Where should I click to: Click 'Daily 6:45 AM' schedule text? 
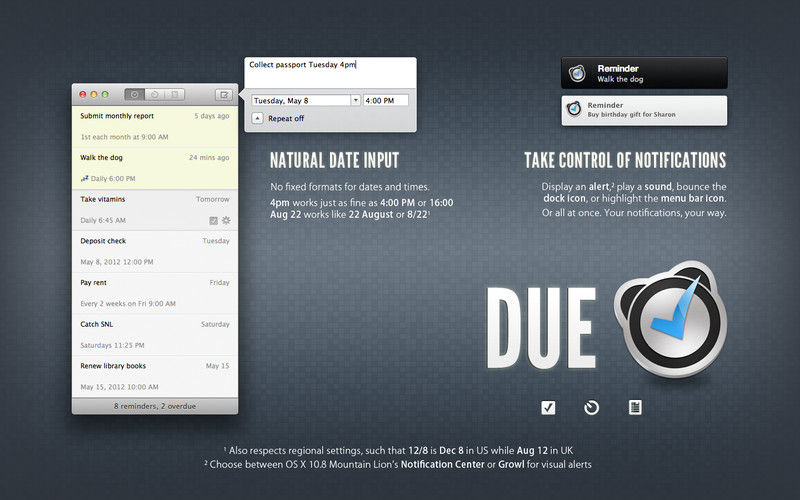[x=103, y=220]
